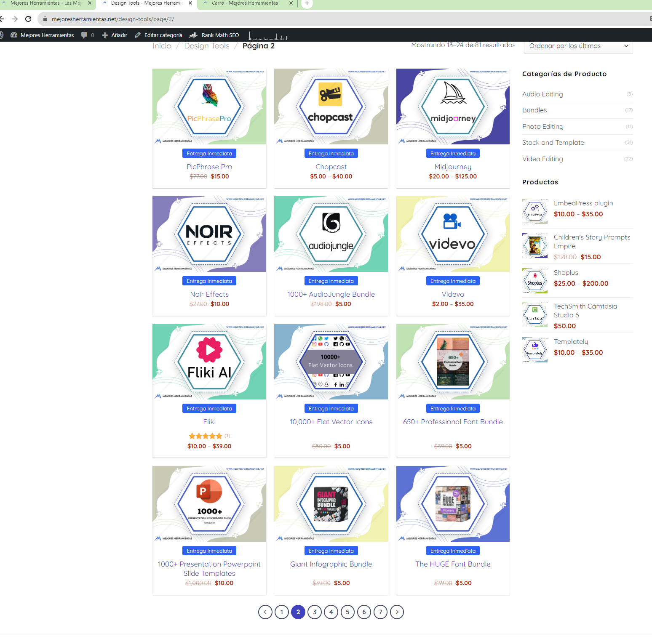The image size is (652, 644).
Task: Click Children's Story Prompts Empire thumbnail
Action: coord(535,245)
